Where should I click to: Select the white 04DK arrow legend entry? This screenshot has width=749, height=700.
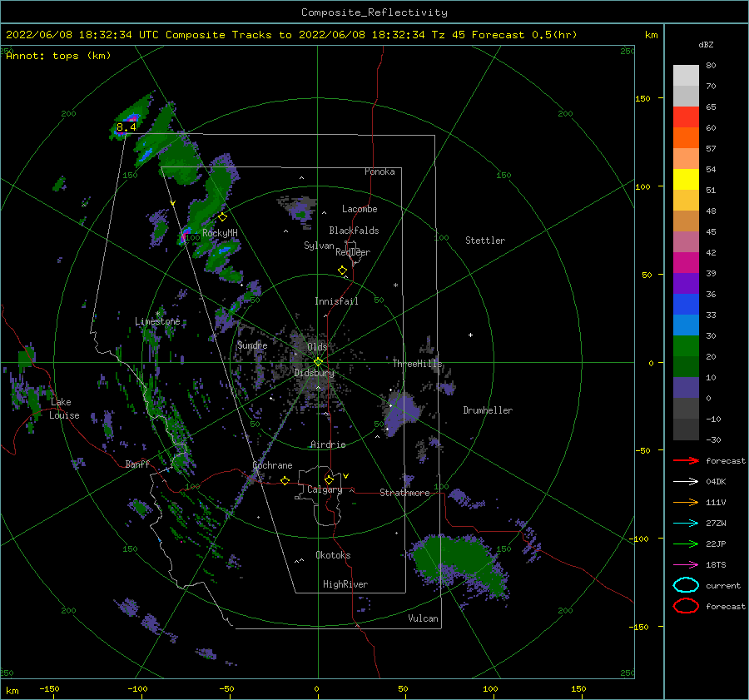(x=686, y=481)
